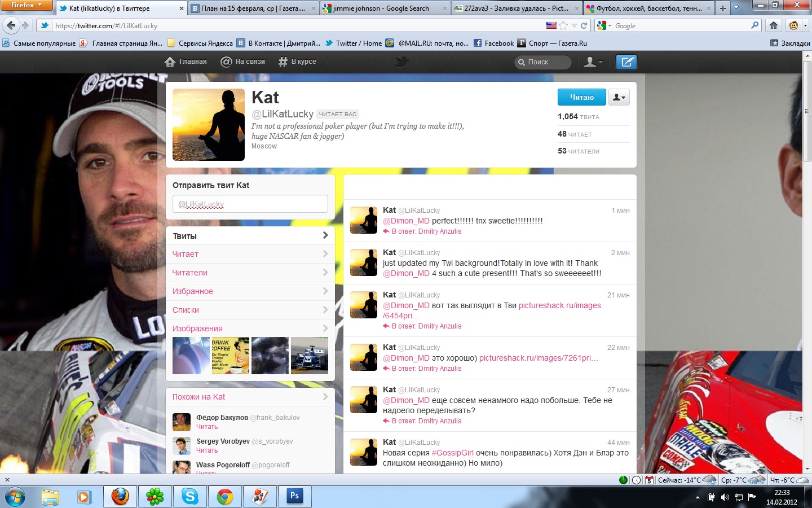
Task: Open Photoshop from the taskbar
Action: [295, 497]
